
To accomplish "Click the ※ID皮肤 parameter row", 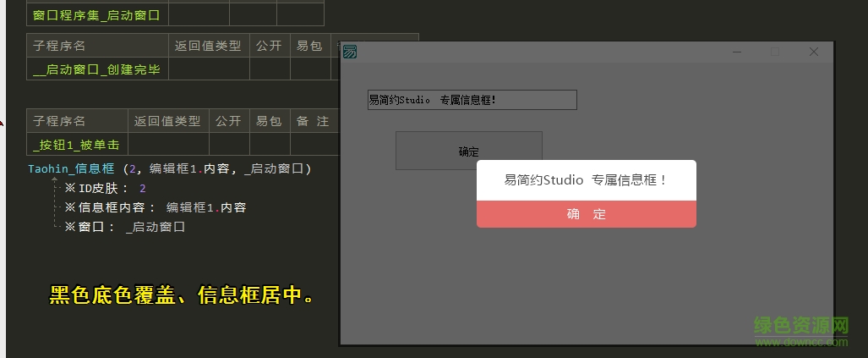I will click(105, 189).
